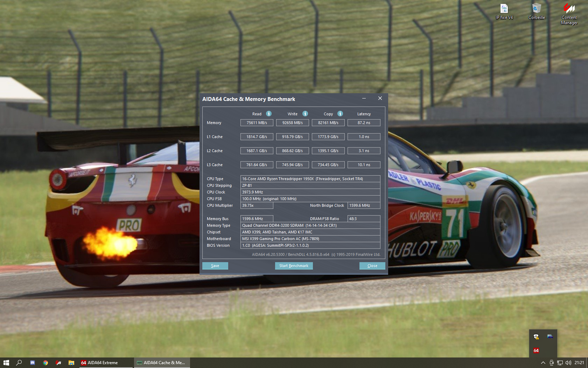Click the L3 Cache Copy value 734.45 GB/s
Screen dimensions: 588x368
point(328,165)
